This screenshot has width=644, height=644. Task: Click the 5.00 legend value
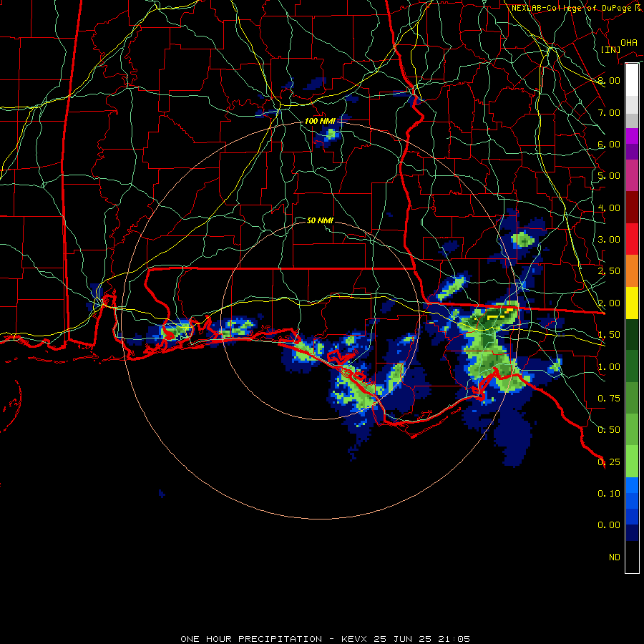[x=609, y=176]
